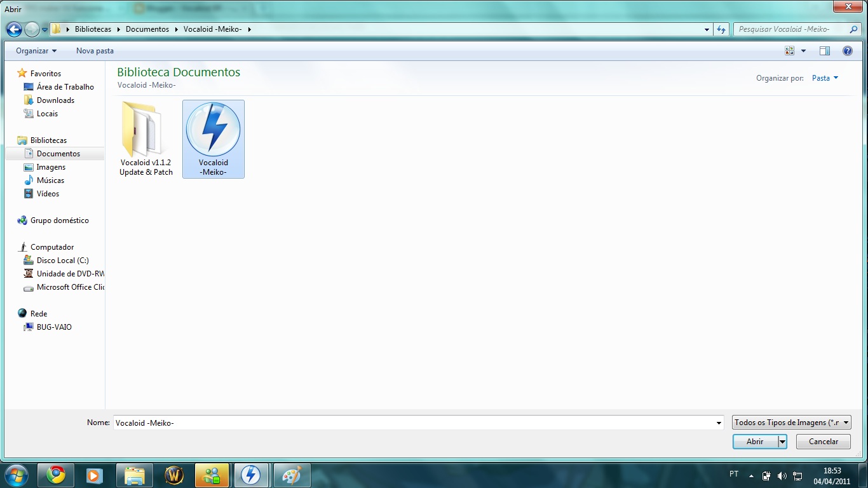Select Downloads in navigation pane
Viewport: 868px width, 488px height.
[55, 100]
